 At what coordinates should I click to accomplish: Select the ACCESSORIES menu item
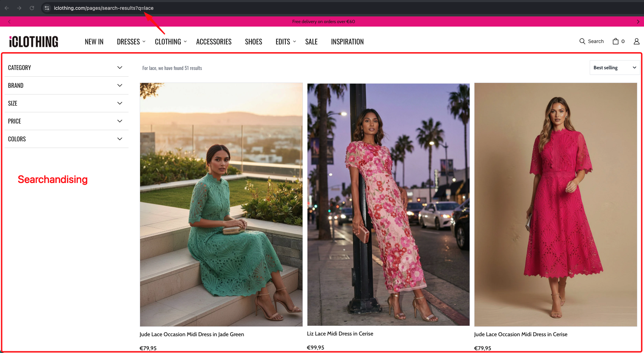[x=214, y=41]
